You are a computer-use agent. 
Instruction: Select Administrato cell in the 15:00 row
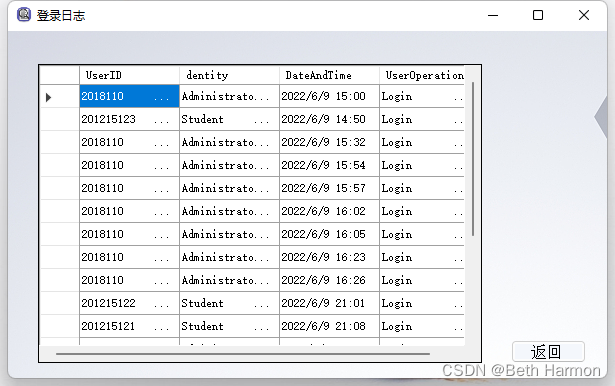pyautogui.click(x=229, y=96)
